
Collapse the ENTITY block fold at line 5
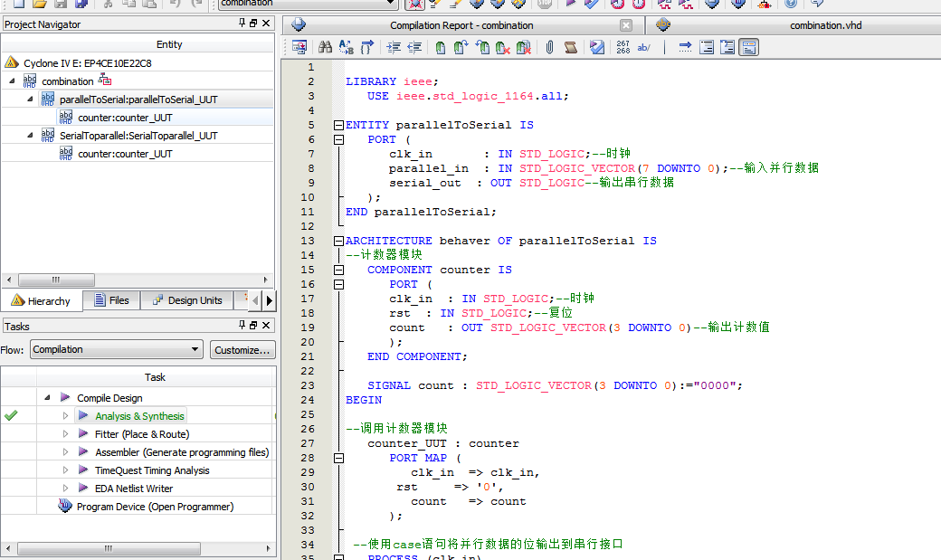338,125
